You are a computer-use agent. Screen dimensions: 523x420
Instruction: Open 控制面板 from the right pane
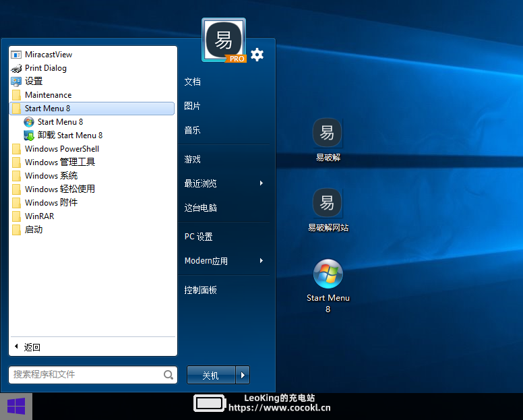point(200,290)
